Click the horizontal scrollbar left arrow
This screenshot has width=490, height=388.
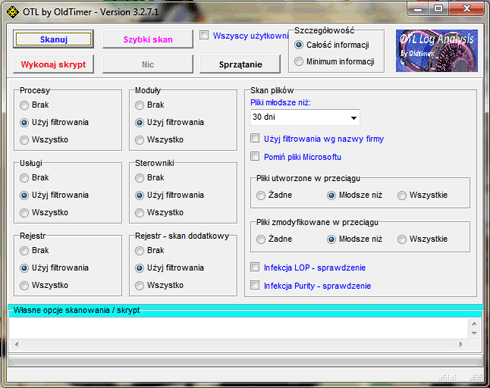coord(16,344)
